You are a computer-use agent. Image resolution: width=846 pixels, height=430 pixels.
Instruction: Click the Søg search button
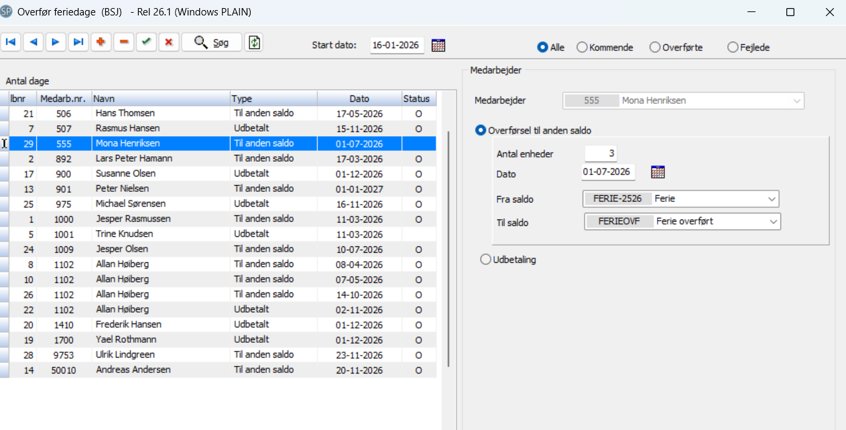[x=212, y=42]
